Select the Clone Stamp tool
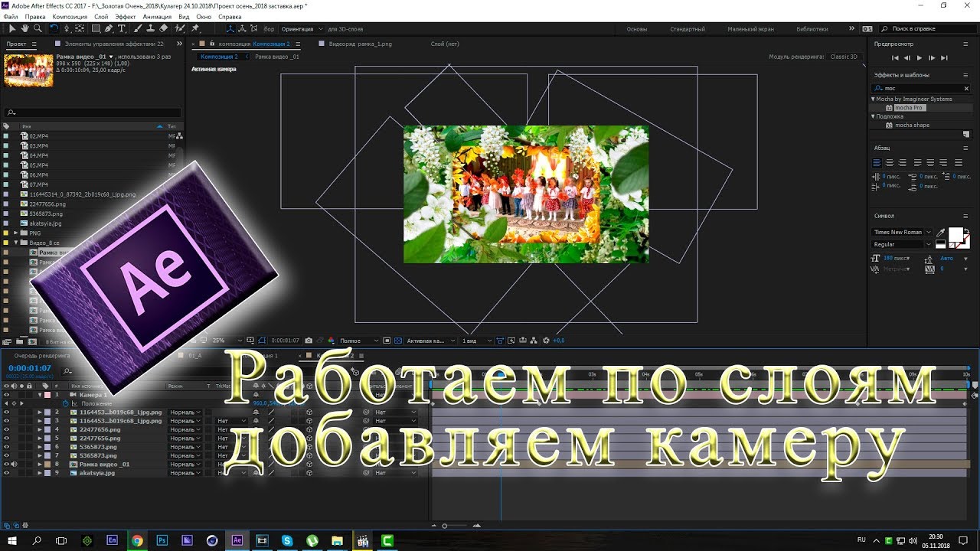 (151, 29)
